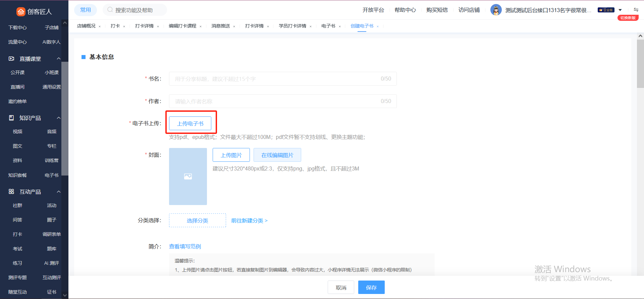The width and height of the screenshot is (644, 299).
Task: Switch to the 学员打卡详情 tab
Action: (x=292, y=26)
